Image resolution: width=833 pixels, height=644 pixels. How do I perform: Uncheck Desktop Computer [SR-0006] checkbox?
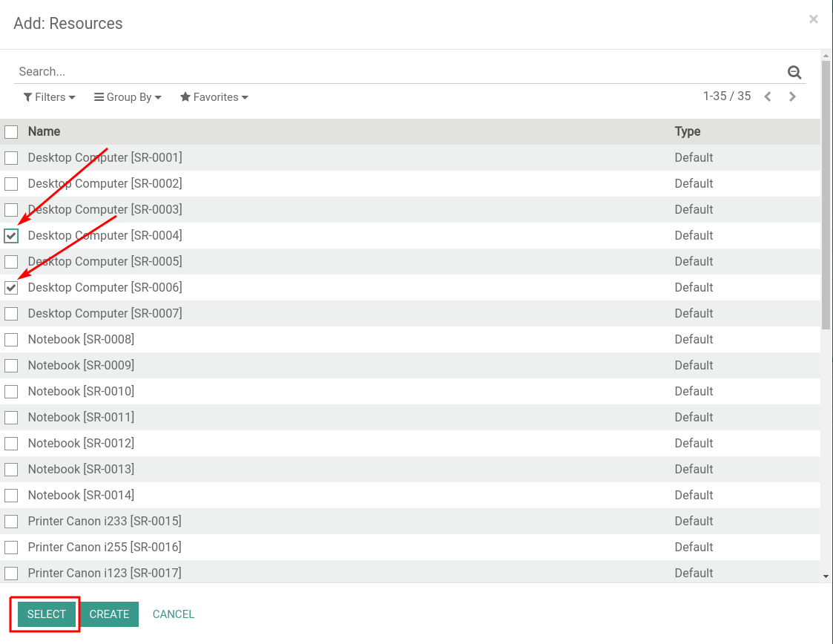coord(11,288)
